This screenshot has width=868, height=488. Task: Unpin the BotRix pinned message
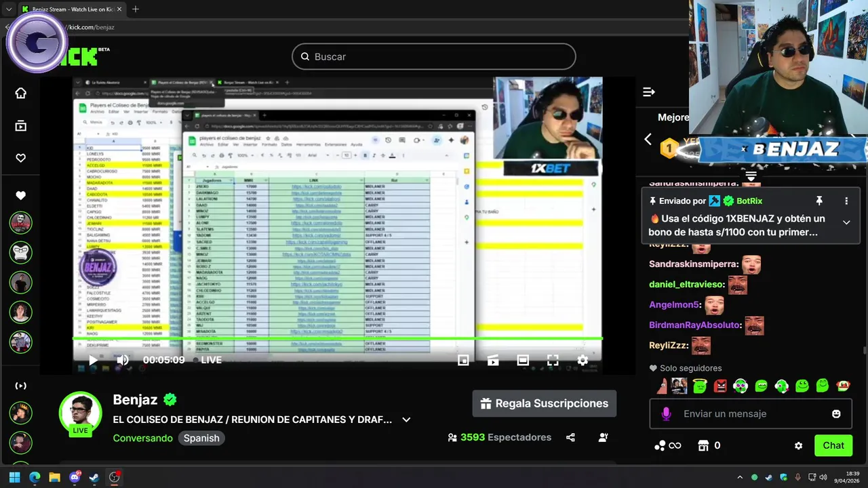point(819,201)
